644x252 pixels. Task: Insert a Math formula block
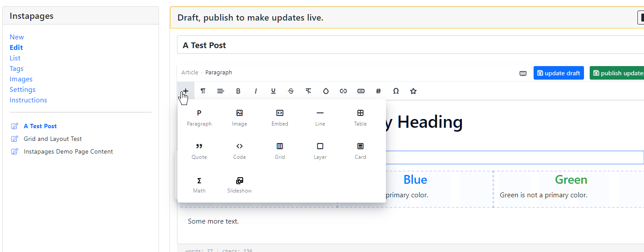coord(199,185)
